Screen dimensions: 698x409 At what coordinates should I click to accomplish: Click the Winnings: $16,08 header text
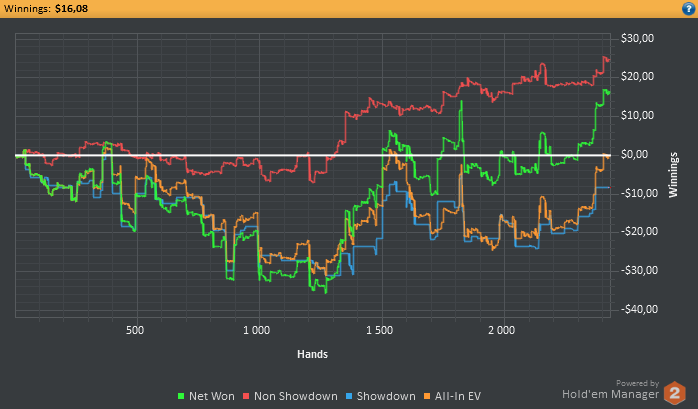(46, 8)
